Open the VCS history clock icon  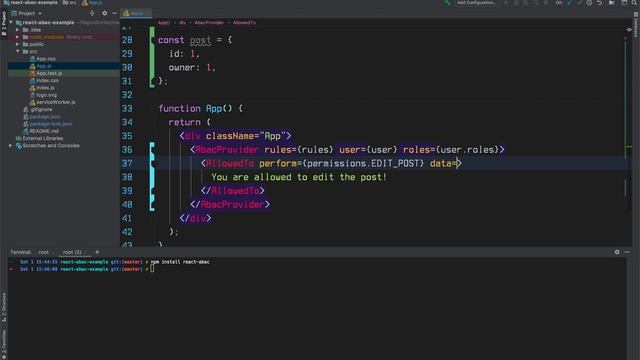coord(589,3)
